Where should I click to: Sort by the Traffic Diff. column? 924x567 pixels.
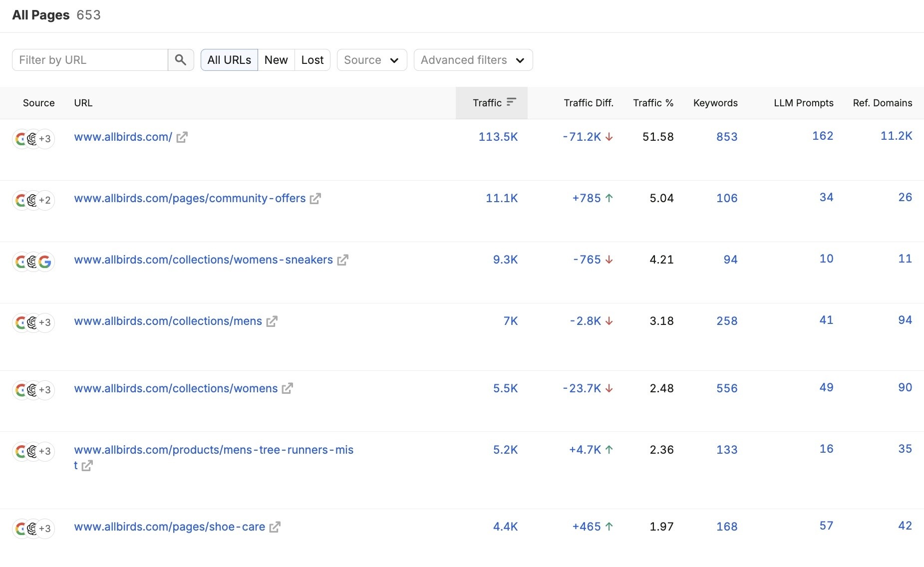coord(589,103)
